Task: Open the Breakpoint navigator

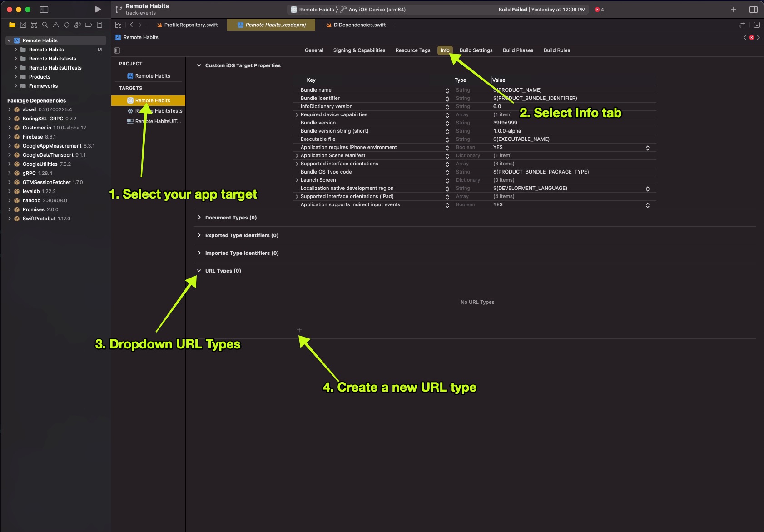Action: 89,25
